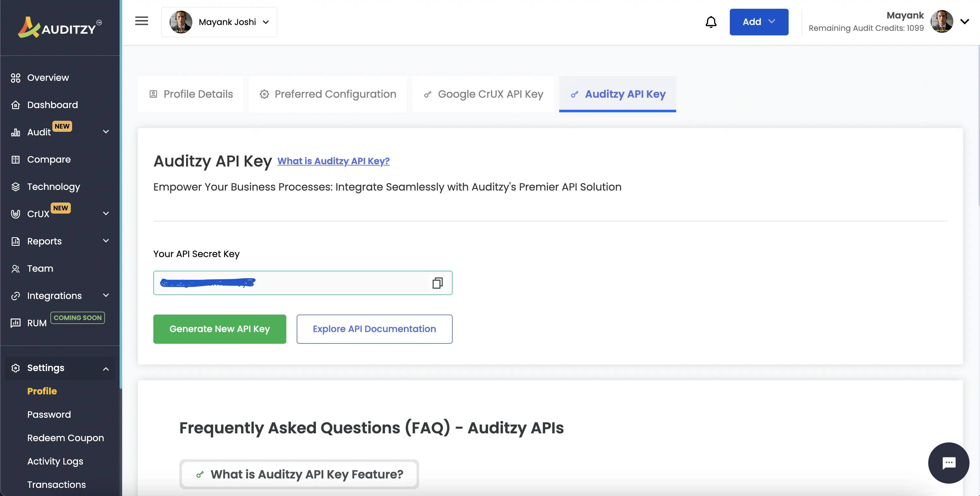980x496 pixels.
Task: Open Overview in the sidebar
Action: pos(48,78)
